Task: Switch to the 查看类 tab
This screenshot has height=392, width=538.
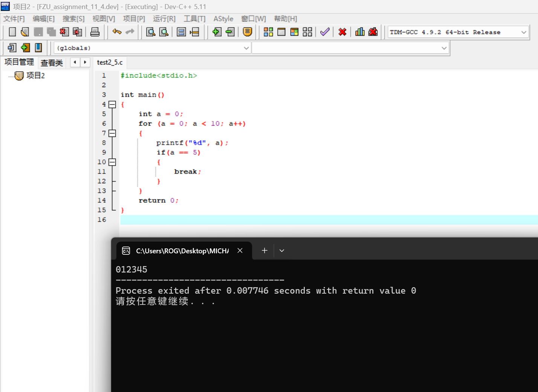Action: [52, 63]
